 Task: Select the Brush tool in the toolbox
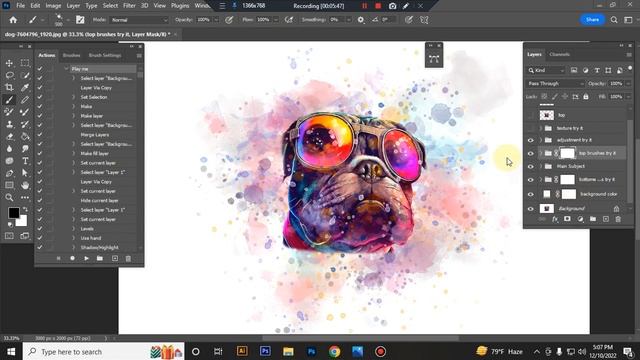click(x=9, y=100)
